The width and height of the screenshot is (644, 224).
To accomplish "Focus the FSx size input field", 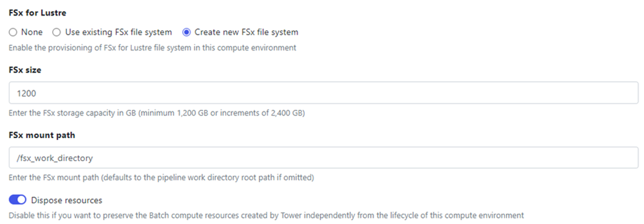I will point(323,93).
